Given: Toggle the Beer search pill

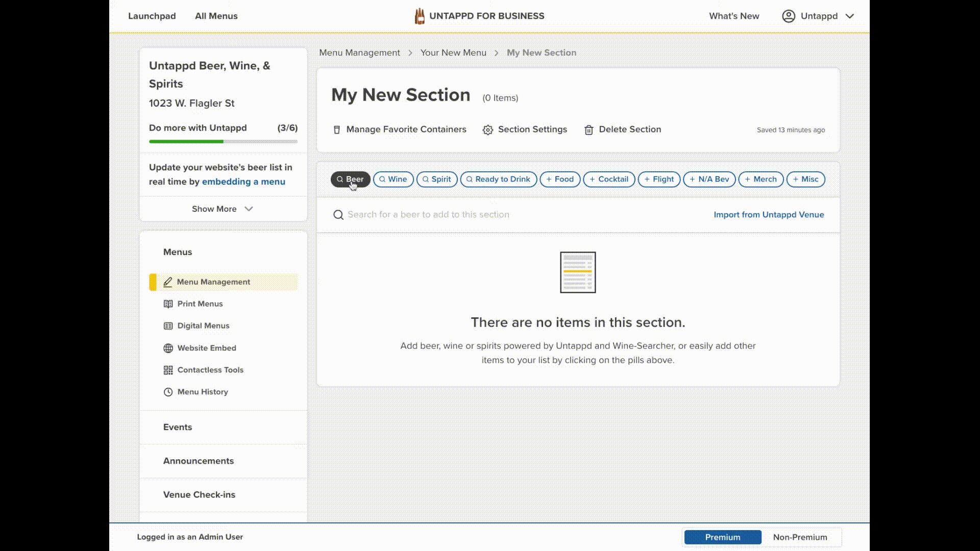Looking at the screenshot, I should pyautogui.click(x=350, y=179).
